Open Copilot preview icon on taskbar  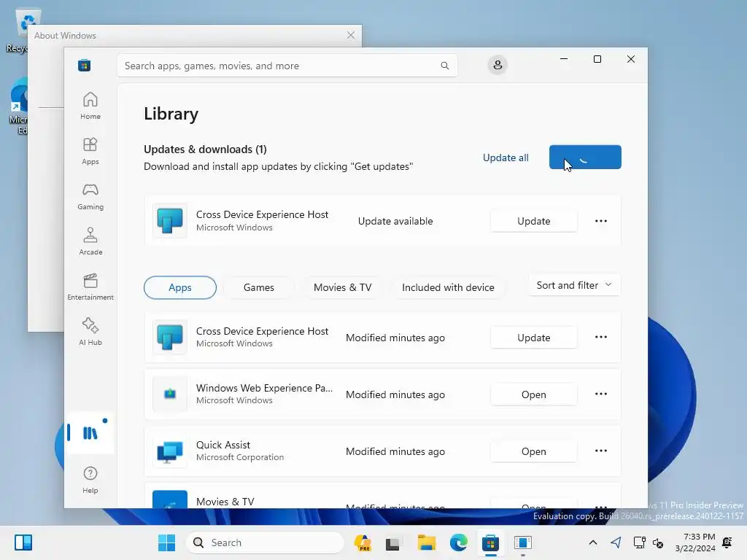coord(363,542)
